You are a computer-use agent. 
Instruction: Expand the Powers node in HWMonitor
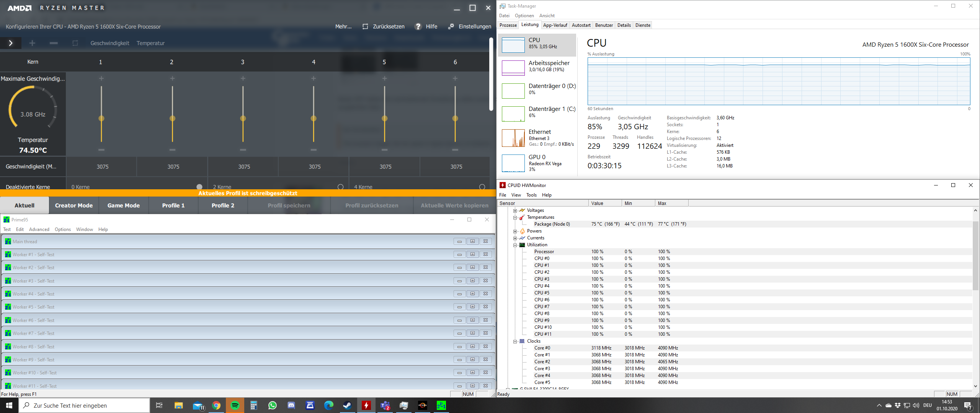tap(515, 231)
